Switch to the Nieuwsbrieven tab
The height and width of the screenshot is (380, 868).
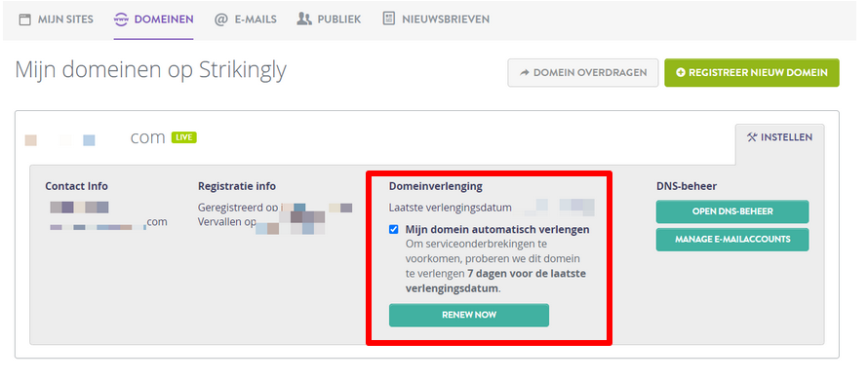click(436, 19)
